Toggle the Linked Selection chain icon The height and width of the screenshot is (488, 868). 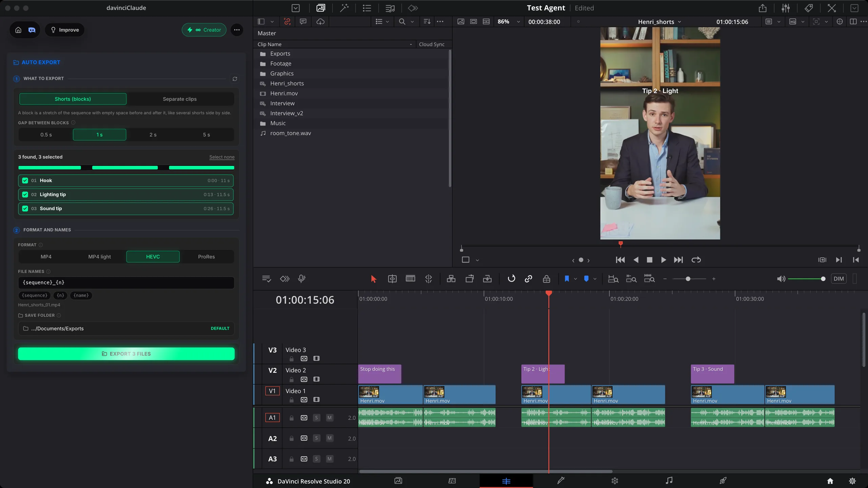(x=528, y=279)
